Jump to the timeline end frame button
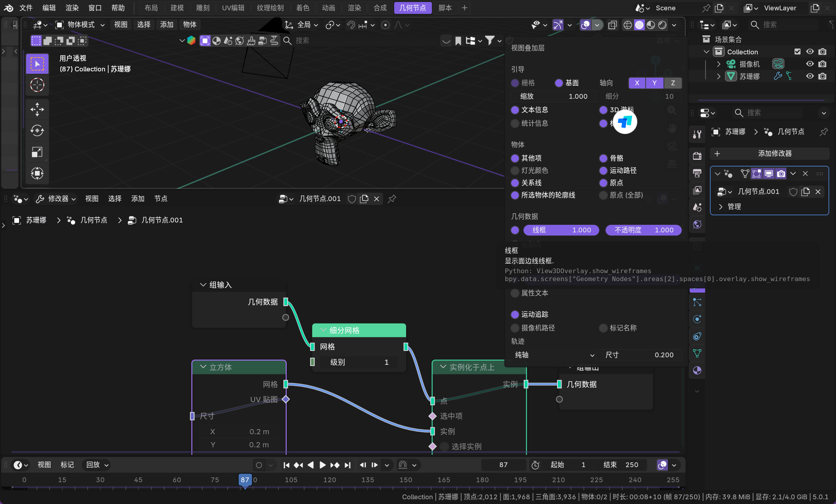The width and height of the screenshot is (836, 504). point(348,465)
